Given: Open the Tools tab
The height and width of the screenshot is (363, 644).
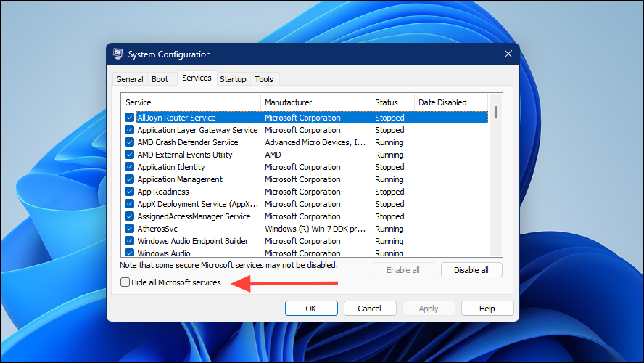Looking at the screenshot, I should (264, 79).
